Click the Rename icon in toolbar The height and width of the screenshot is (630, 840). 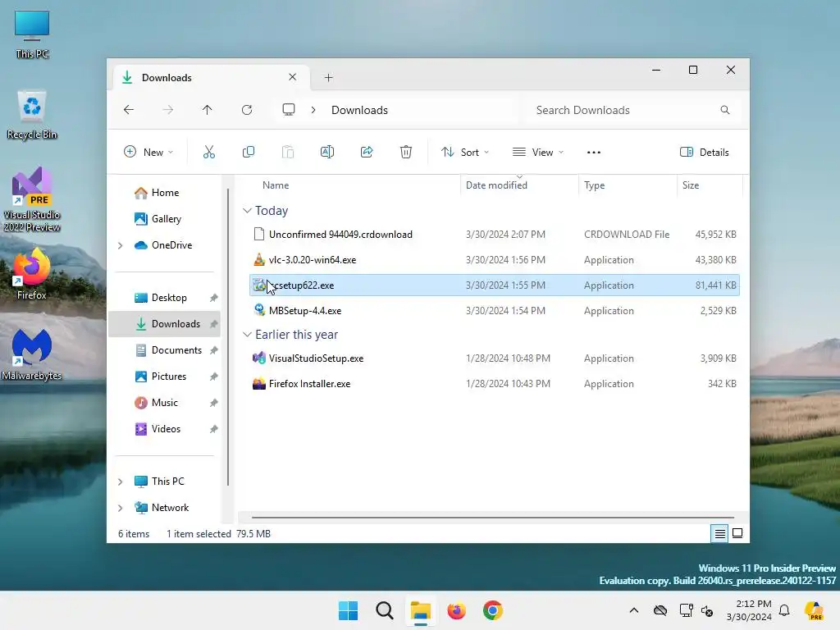[x=326, y=152]
